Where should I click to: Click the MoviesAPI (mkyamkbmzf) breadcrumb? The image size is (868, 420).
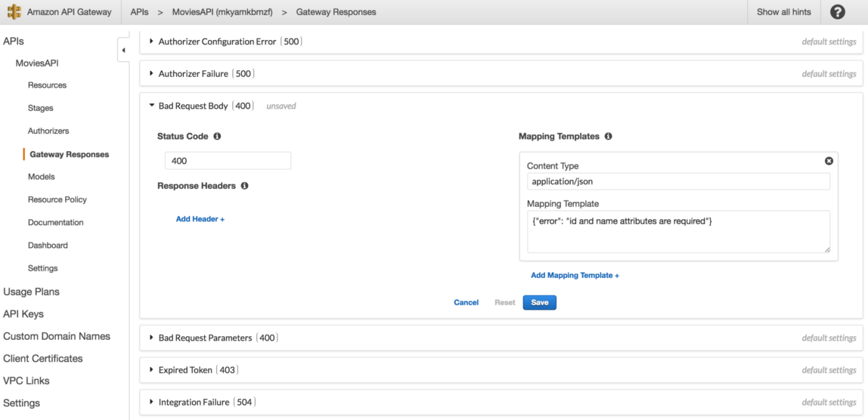pos(222,12)
